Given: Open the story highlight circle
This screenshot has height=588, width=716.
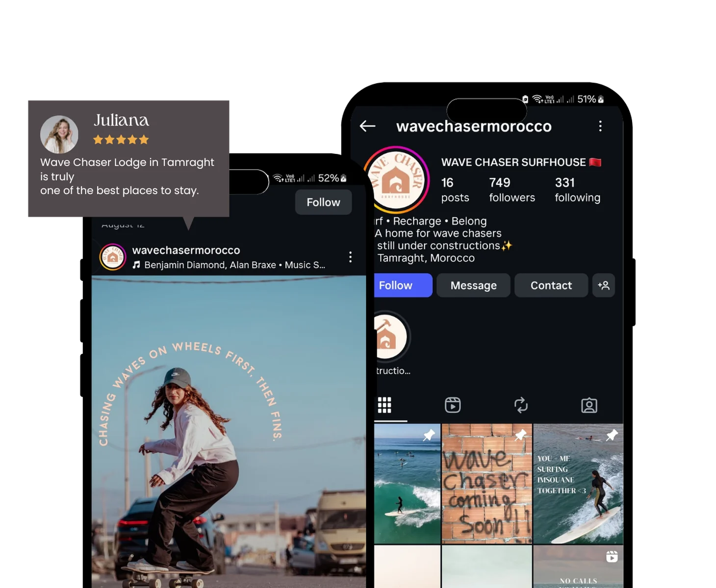Looking at the screenshot, I should point(390,337).
